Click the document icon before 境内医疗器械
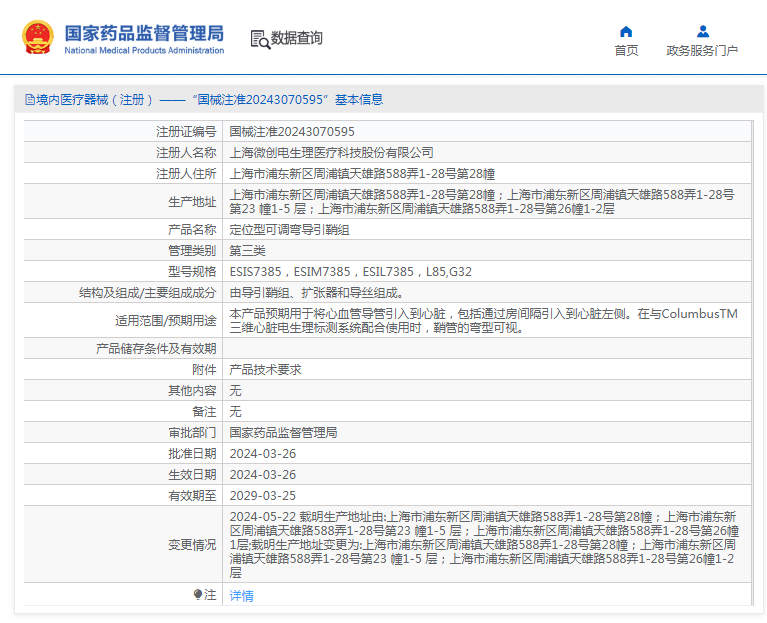Screen dimensions: 767x623 coord(30,100)
